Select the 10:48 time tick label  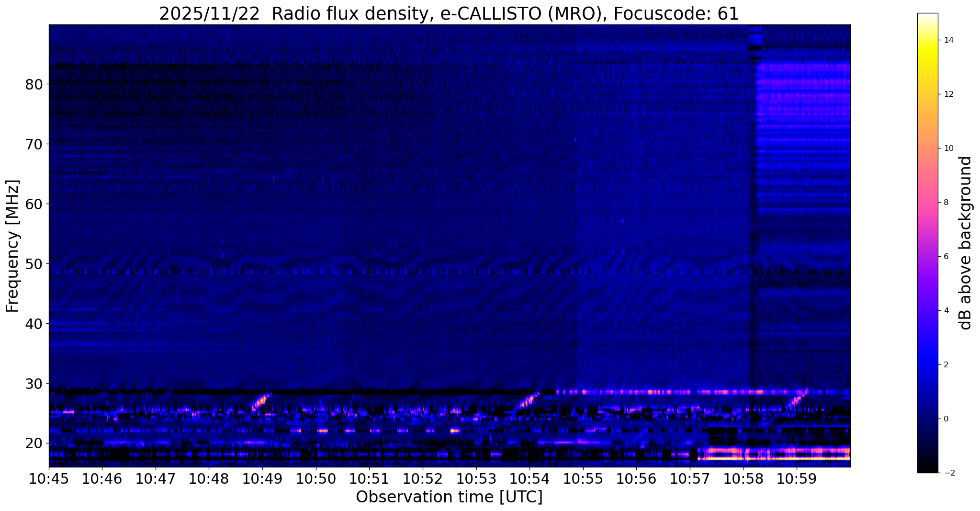tap(209, 479)
